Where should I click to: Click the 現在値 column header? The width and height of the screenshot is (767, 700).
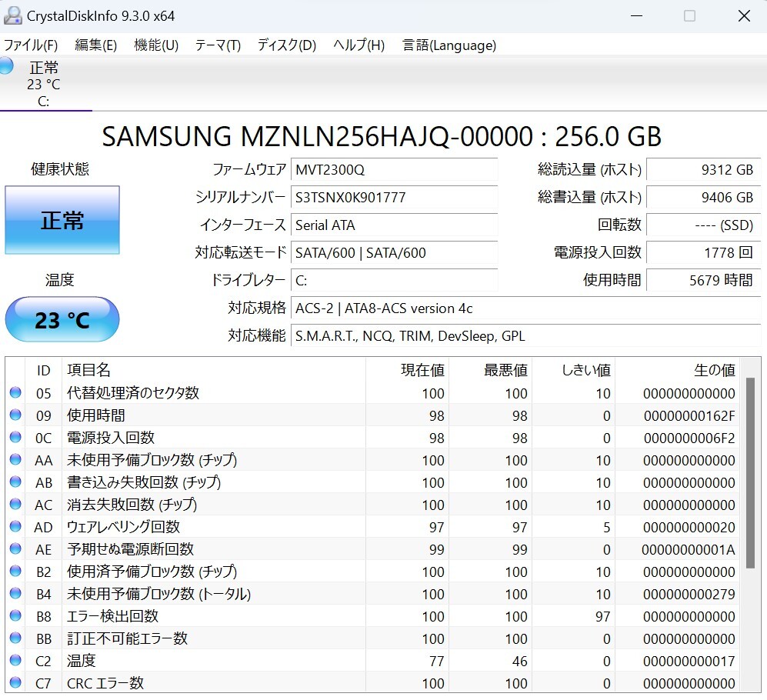(408, 370)
